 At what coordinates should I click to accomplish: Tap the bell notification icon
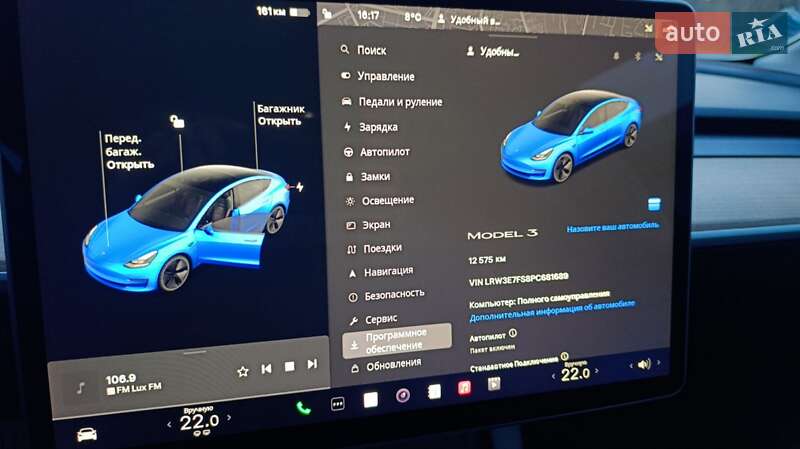coord(616,55)
